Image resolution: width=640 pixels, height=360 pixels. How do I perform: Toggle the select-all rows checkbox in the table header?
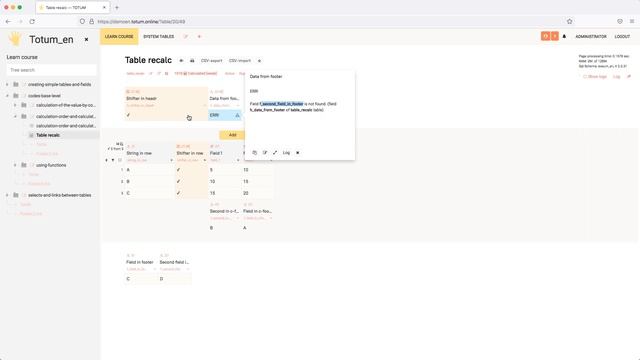pyautogui.click(x=120, y=160)
